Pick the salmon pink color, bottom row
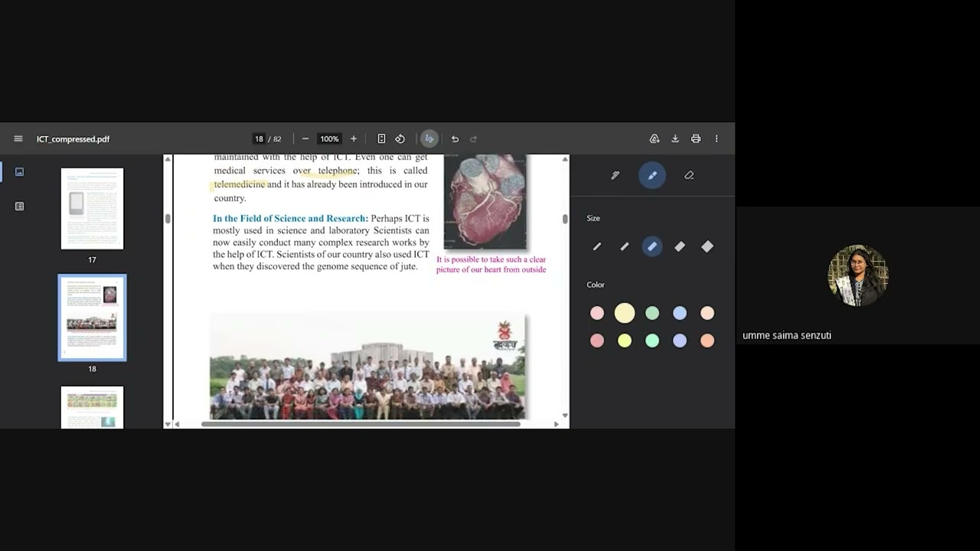The image size is (980, 551). [x=597, y=341]
